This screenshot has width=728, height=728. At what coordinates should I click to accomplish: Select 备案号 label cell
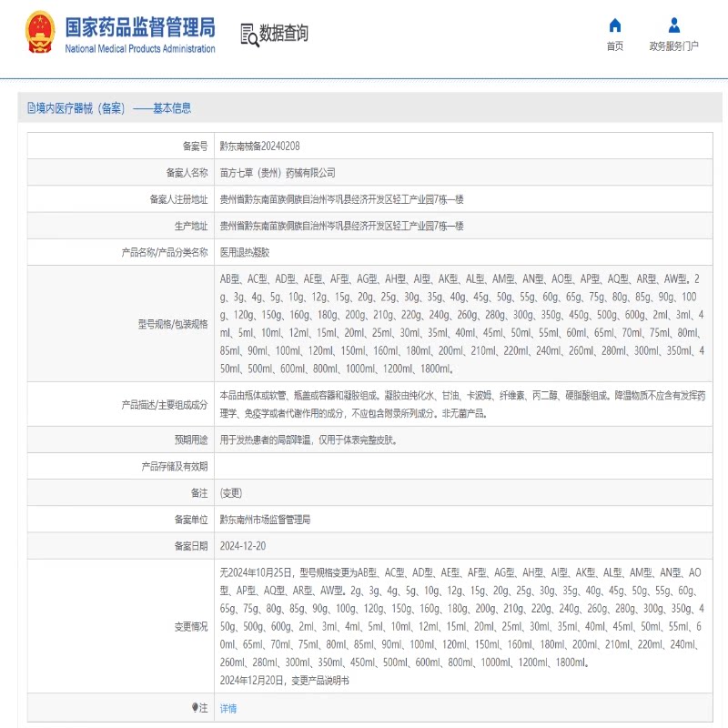[195, 147]
